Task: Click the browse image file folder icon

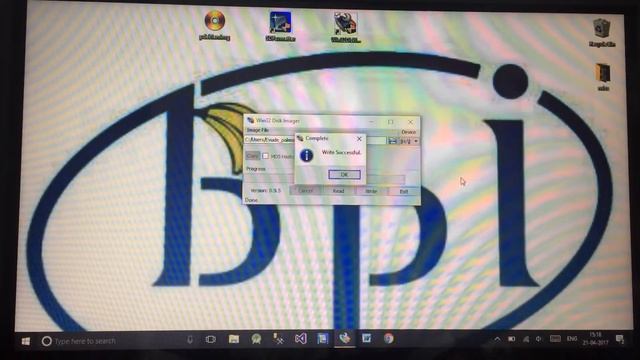Action: click(393, 141)
